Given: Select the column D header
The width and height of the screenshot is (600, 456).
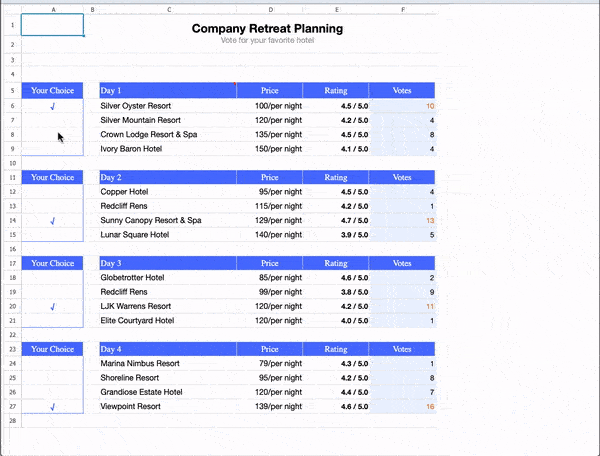Looking at the screenshot, I should click(x=269, y=10).
